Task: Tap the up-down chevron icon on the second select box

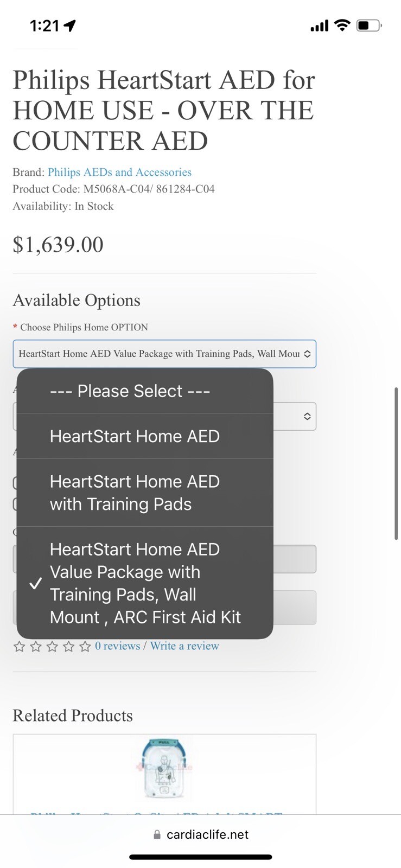Action: pos(307,416)
